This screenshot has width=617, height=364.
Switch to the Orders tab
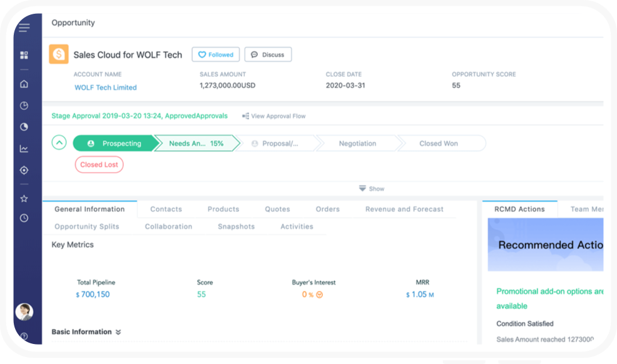[328, 209]
